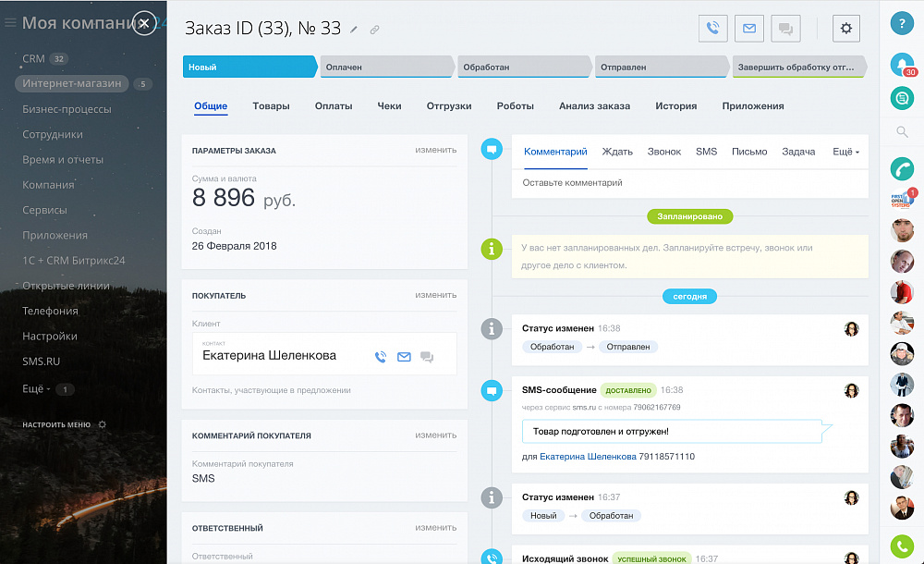Expand Ещё in the left menu

(36, 388)
